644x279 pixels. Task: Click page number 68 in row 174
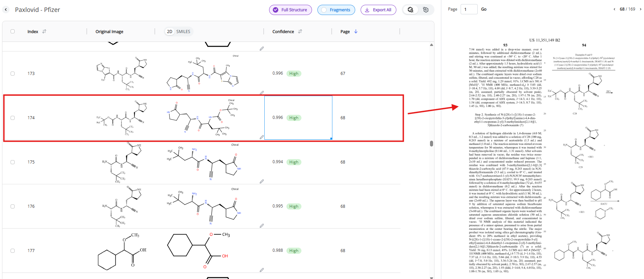coord(343,118)
